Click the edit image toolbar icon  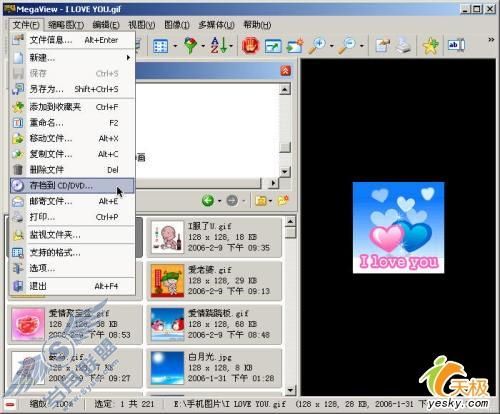pos(383,46)
